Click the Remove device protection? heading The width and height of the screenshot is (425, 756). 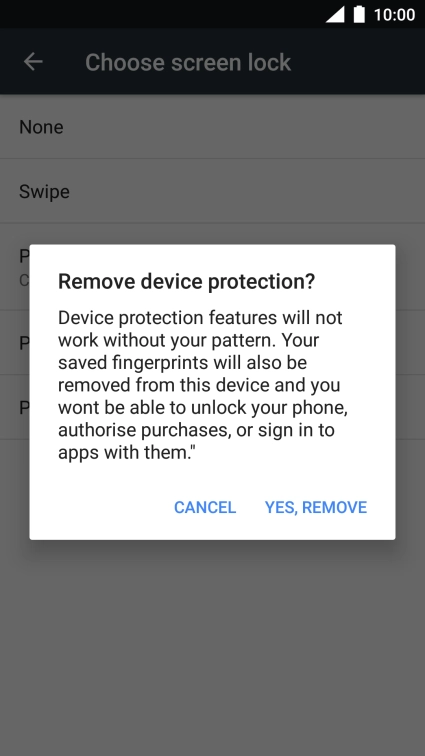pos(186,281)
